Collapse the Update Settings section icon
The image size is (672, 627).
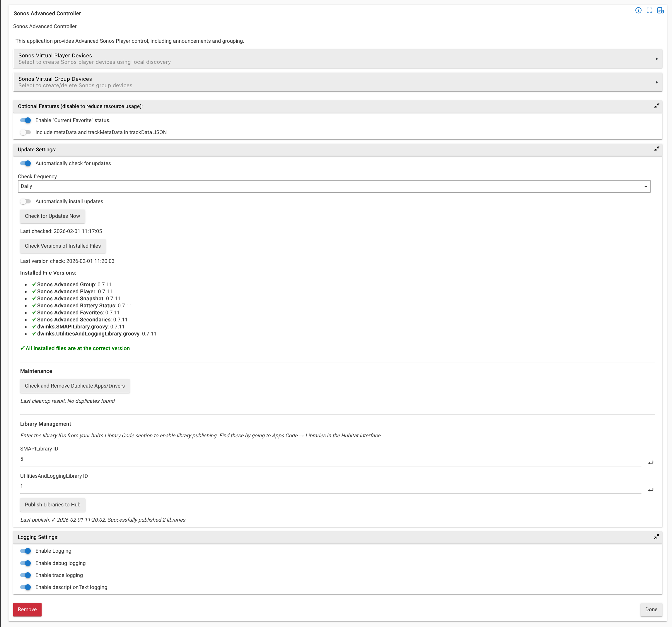tap(656, 149)
